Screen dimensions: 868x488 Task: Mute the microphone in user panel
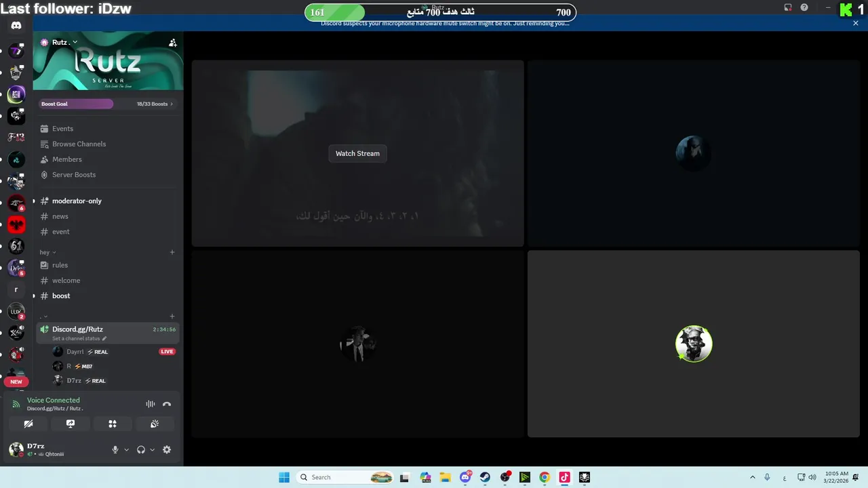[x=115, y=449]
